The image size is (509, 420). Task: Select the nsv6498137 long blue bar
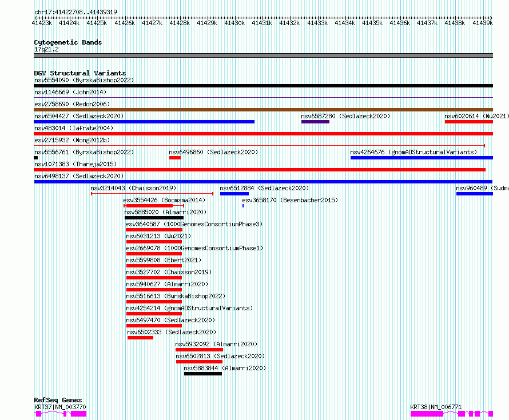(x=263, y=182)
